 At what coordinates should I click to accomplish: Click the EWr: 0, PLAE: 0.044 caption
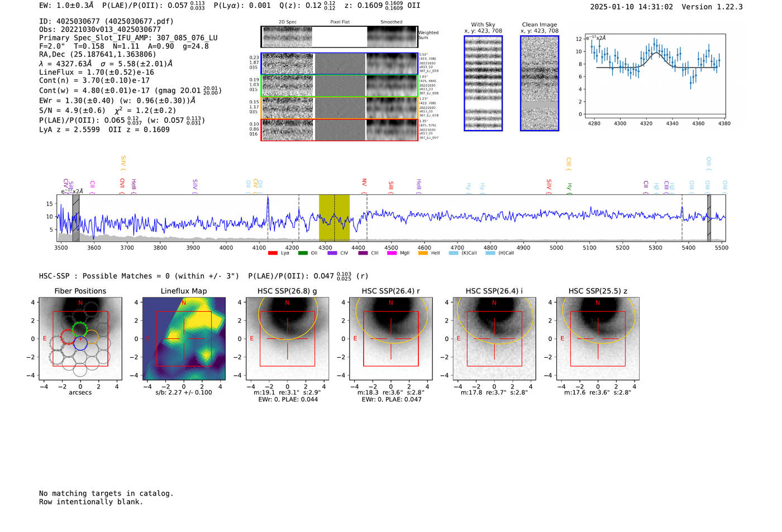288,400
